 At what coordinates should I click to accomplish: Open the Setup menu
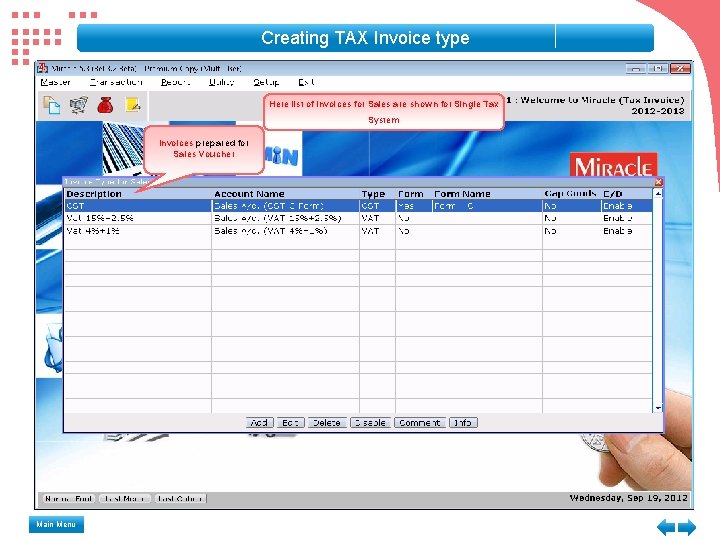[266, 82]
